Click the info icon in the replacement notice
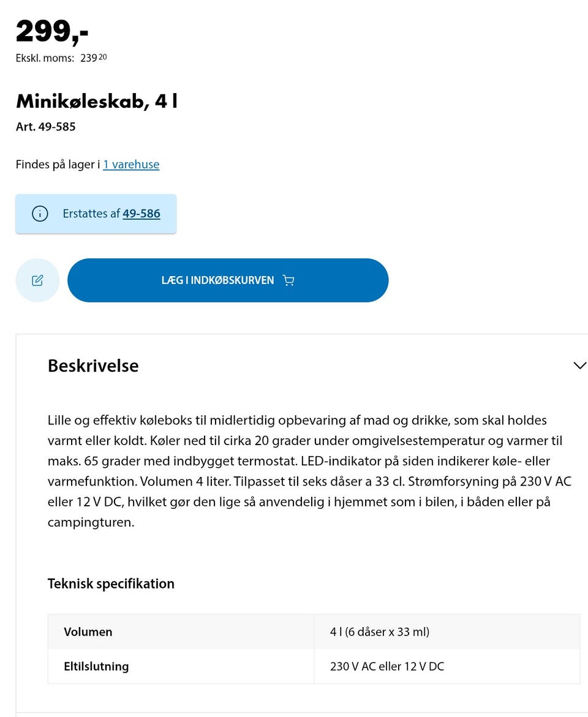Screen dimensions: 588x717 39,214
